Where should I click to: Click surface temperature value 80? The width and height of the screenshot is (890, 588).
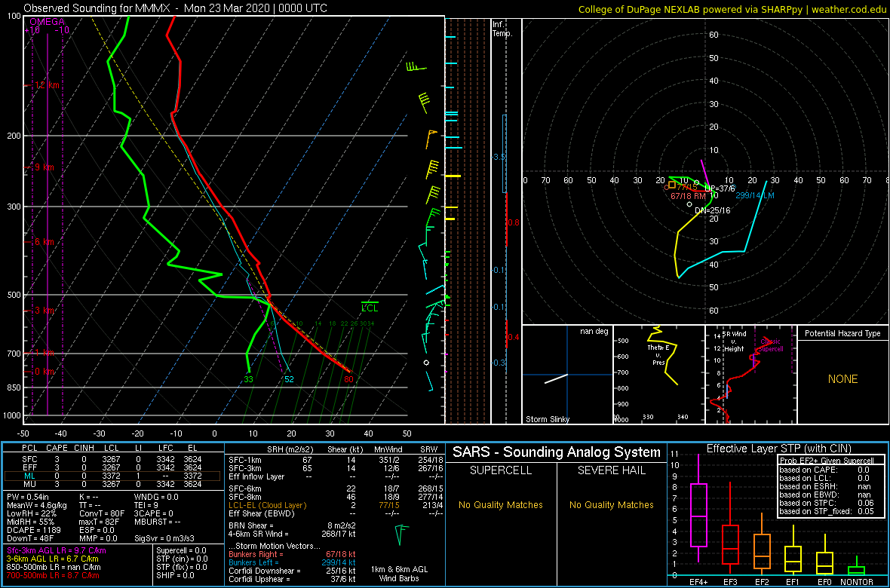pos(348,379)
